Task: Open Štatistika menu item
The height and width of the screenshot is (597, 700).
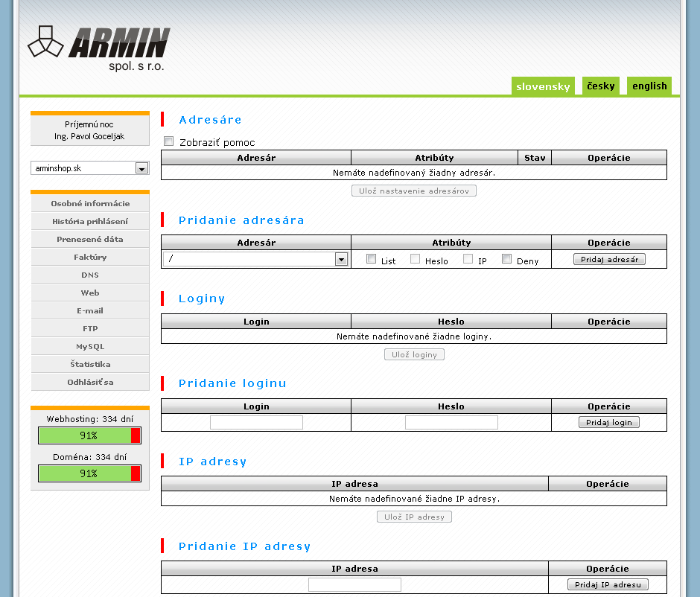Action: 90,364
